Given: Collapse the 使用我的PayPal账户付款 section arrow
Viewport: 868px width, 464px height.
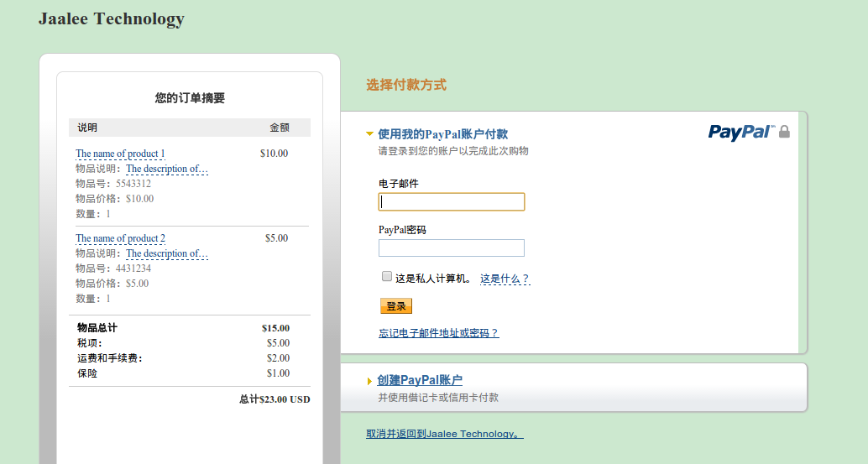Looking at the screenshot, I should point(370,134).
